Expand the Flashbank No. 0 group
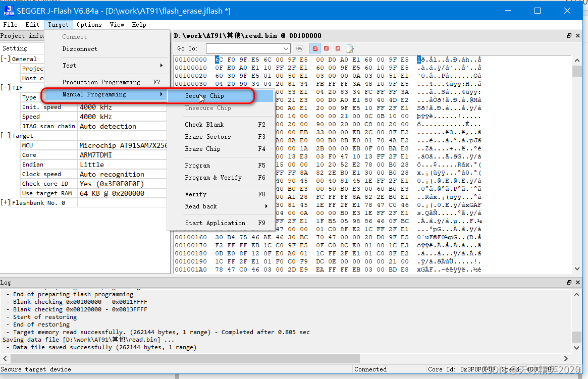Viewport: 588px width, 379px height. 5,202
